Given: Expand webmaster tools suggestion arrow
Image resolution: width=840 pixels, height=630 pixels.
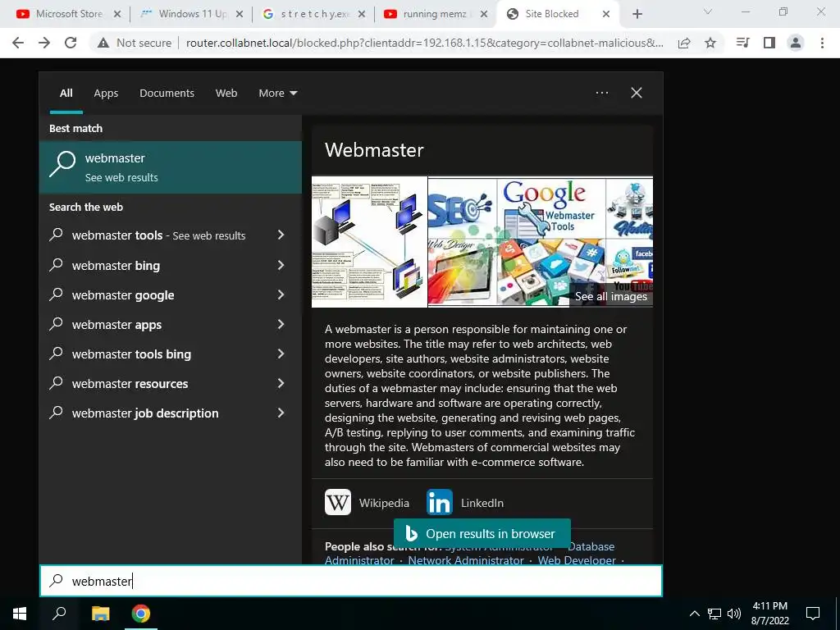Looking at the screenshot, I should [281, 235].
